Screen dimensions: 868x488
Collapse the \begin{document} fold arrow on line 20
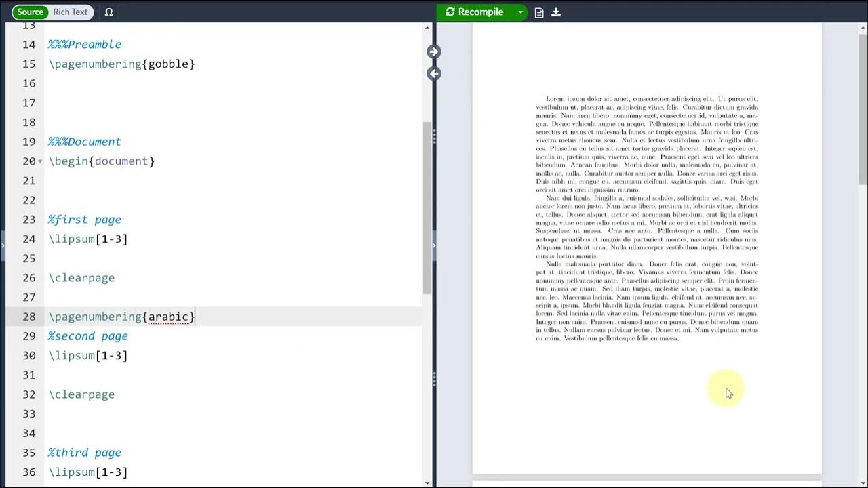[x=40, y=161]
